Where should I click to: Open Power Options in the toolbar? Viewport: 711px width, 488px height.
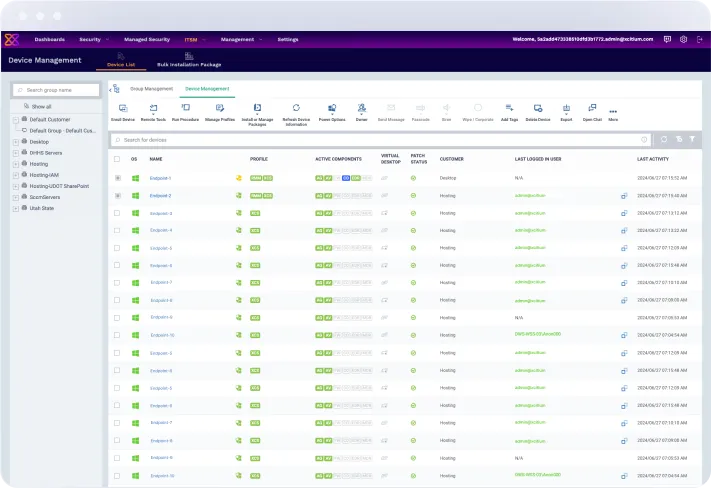(332, 108)
